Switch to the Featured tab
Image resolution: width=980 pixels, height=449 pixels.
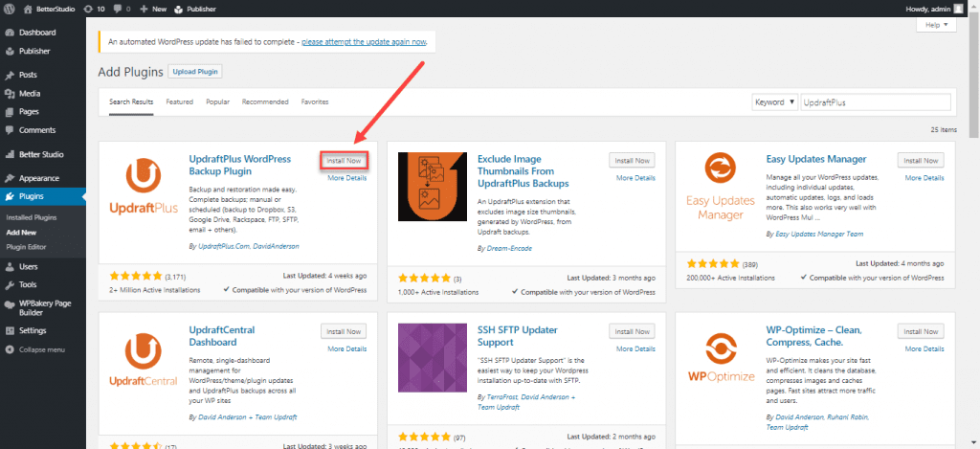pyautogui.click(x=179, y=101)
